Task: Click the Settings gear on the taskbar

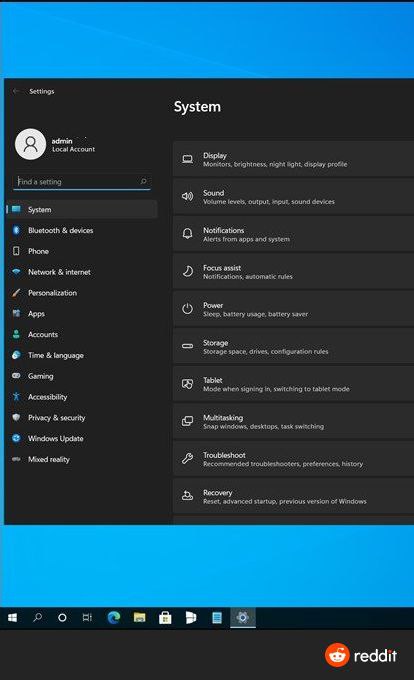Action: point(243,617)
